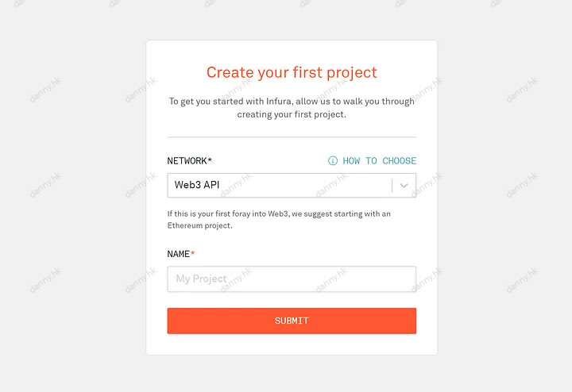Click the NAME field label
The height and width of the screenshot is (392, 572).
pyautogui.click(x=179, y=254)
